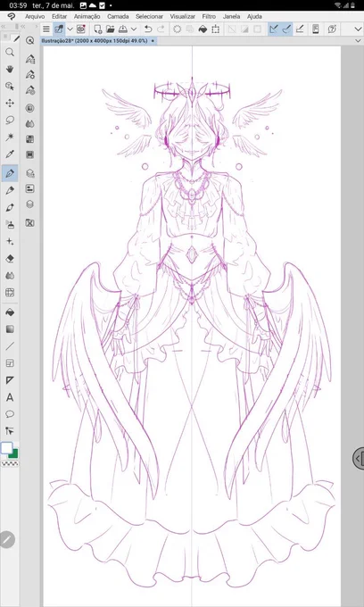Image resolution: width=364 pixels, height=607 pixels.
Task: Open the Arquivo menu
Action: [35, 16]
